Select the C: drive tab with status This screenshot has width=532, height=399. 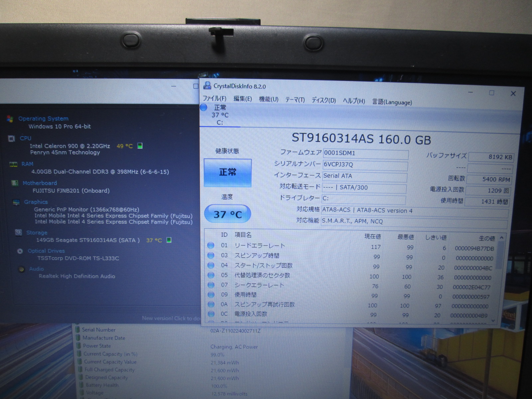(219, 115)
